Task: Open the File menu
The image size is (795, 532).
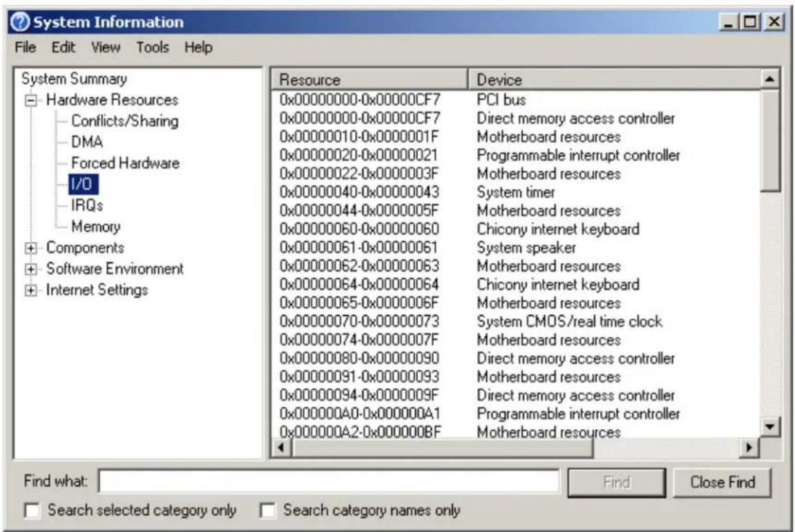Action: coord(26,47)
